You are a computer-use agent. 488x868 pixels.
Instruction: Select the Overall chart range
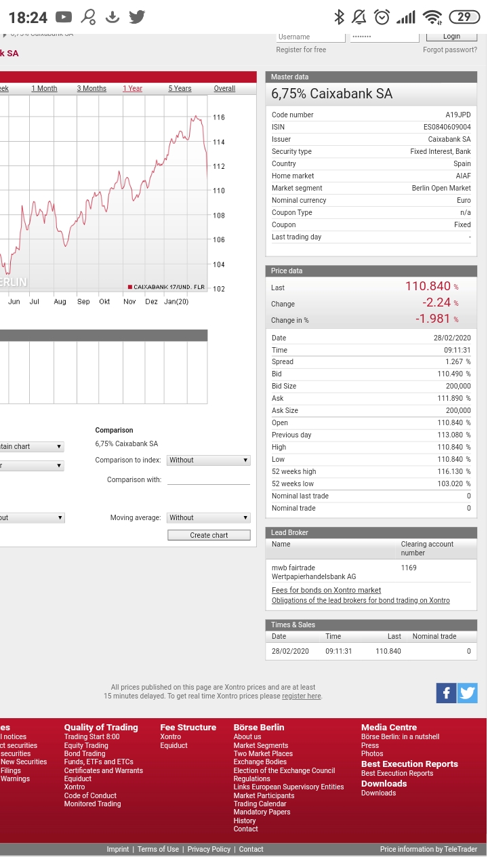click(224, 88)
